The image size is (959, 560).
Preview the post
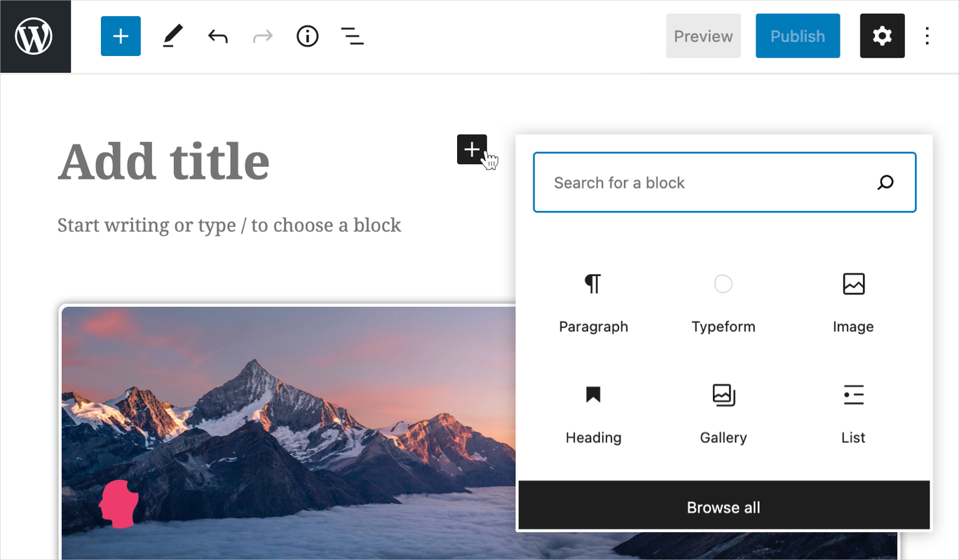tap(702, 36)
